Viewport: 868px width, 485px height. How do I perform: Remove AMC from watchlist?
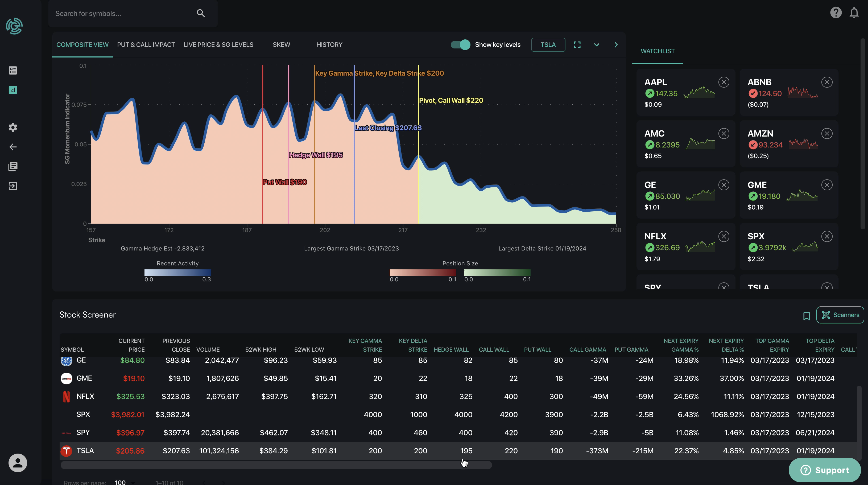(724, 133)
